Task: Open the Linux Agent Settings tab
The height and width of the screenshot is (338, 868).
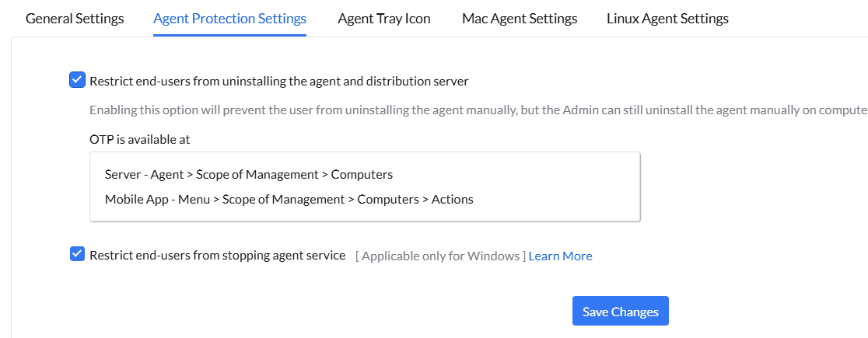Action: coord(667,18)
